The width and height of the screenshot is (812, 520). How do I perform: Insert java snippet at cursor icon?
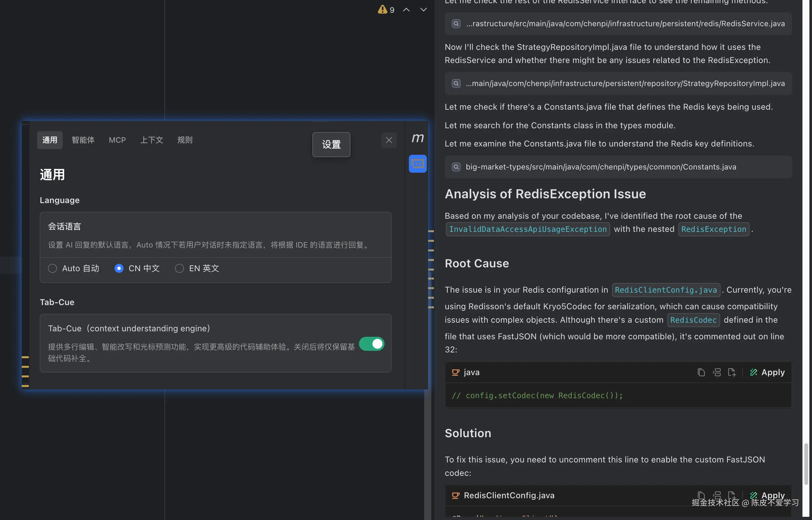(x=716, y=372)
